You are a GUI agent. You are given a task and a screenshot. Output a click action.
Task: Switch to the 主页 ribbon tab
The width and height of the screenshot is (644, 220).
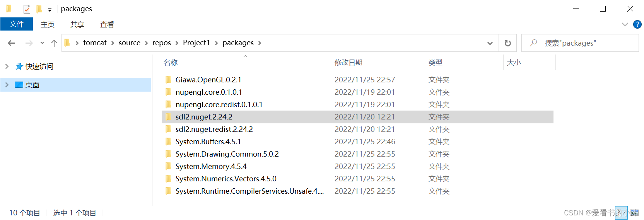click(x=48, y=24)
